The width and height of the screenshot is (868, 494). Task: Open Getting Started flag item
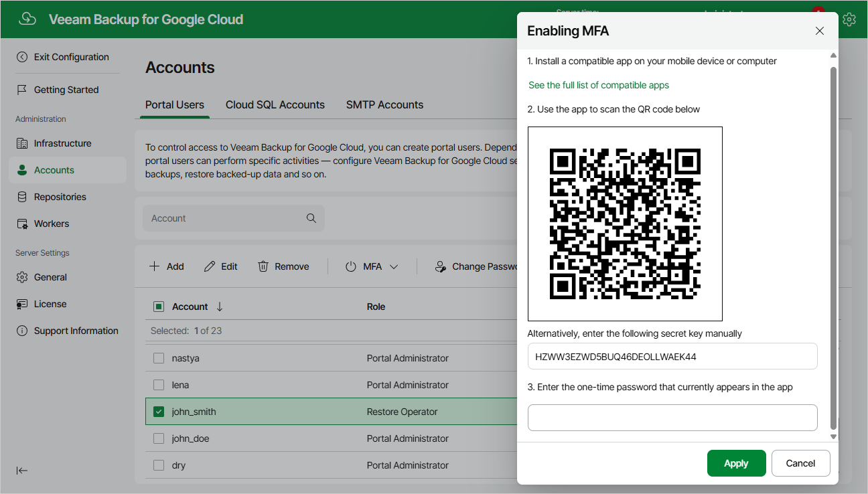66,90
